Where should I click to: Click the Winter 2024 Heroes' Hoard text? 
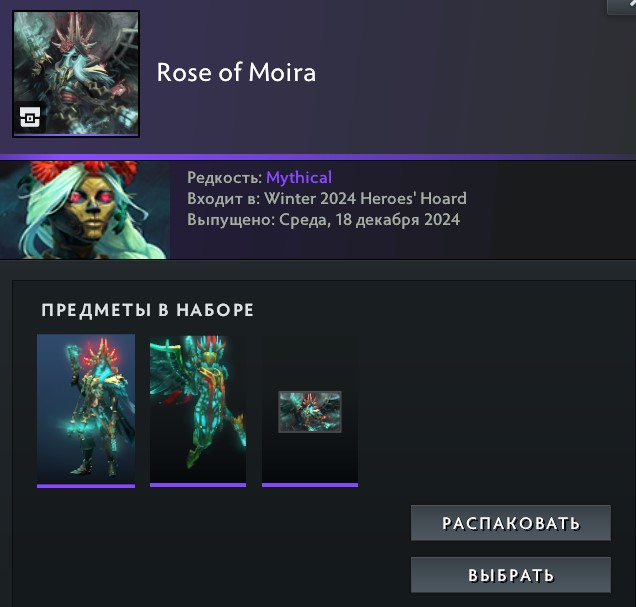pos(365,199)
